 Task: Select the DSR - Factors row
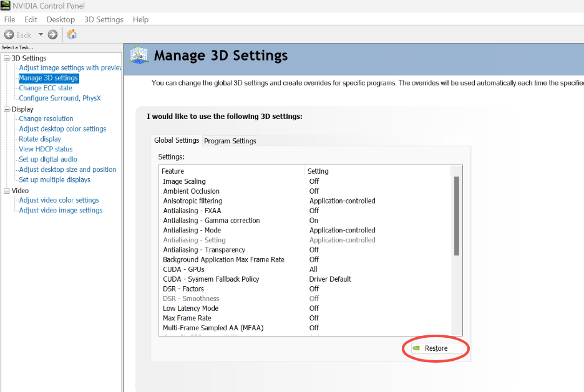(305, 289)
